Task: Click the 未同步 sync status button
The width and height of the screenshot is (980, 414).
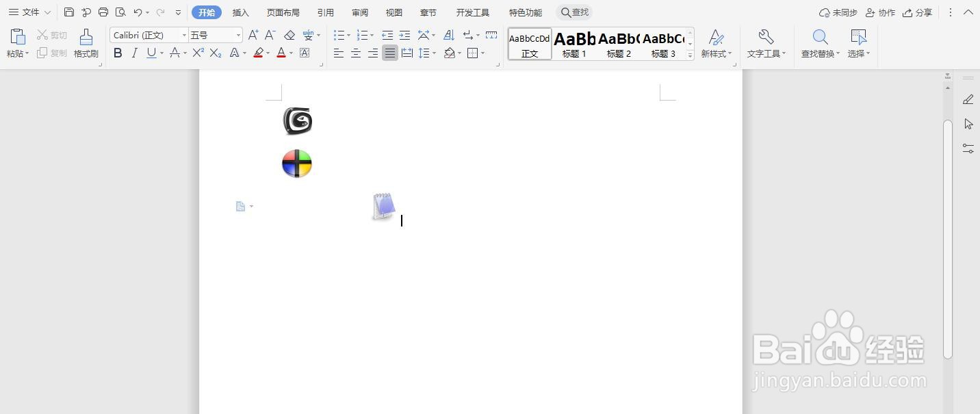Action: pos(838,12)
